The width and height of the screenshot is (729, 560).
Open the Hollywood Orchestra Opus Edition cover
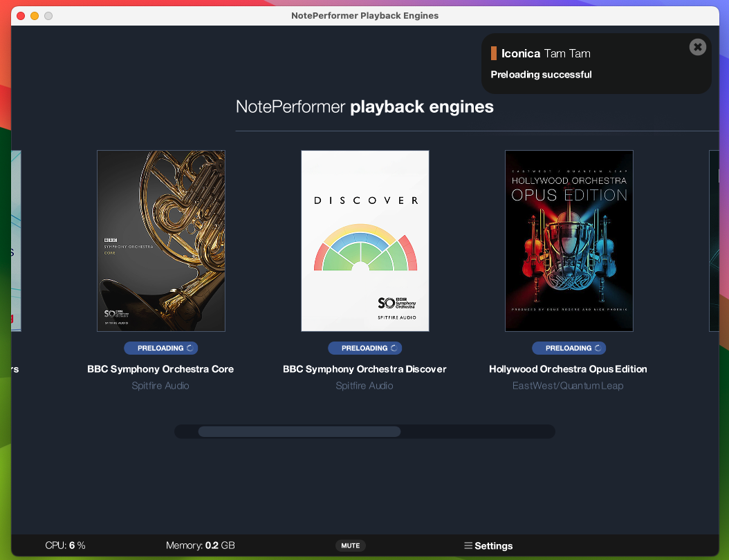pyautogui.click(x=569, y=241)
